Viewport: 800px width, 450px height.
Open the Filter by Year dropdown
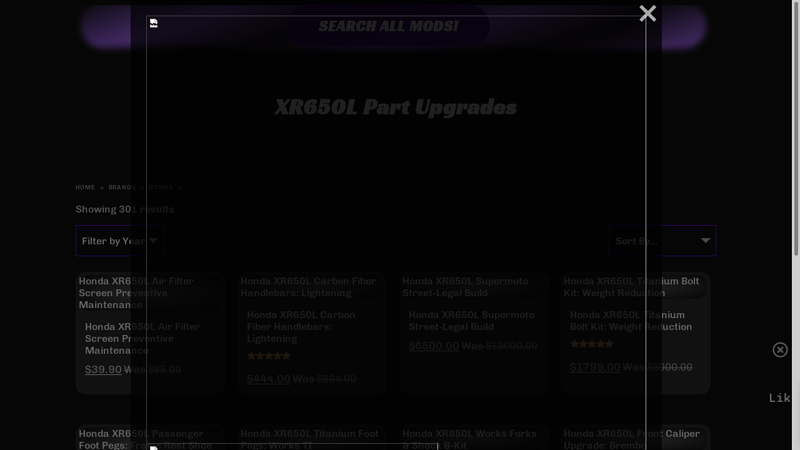119,240
